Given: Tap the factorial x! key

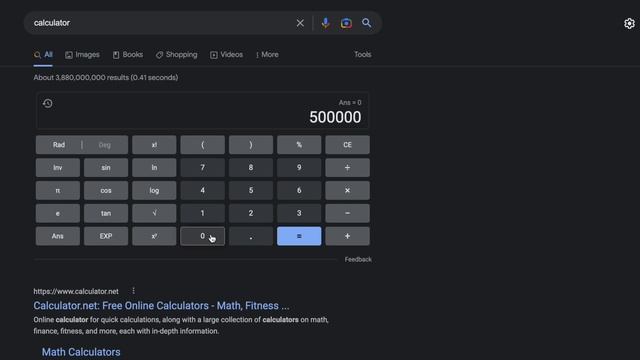Looking at the screenshot, I should 154,145.
